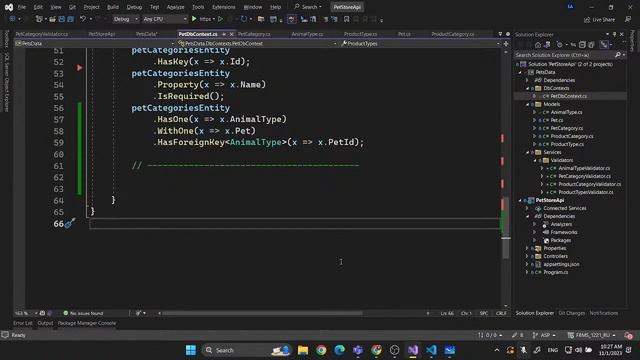The image size is (640, 360).
Task: Open Windows Start menu
Action: 191,350
